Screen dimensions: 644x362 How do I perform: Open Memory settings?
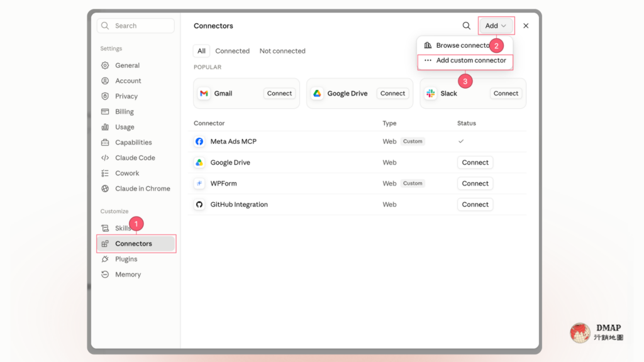click(x=128, y=275)
